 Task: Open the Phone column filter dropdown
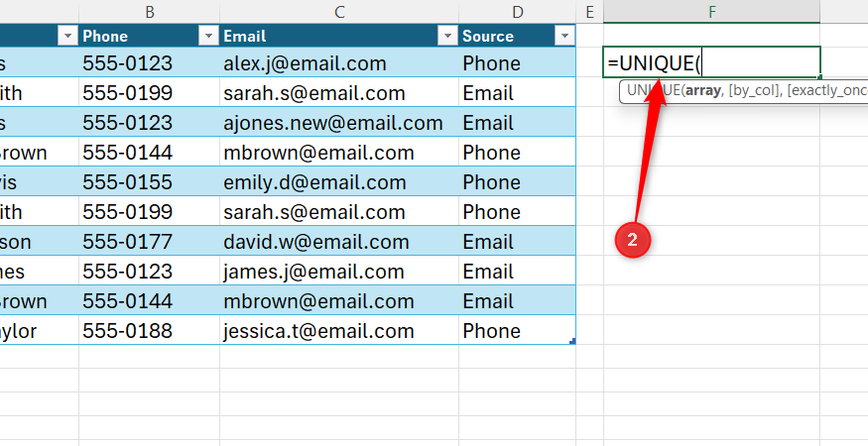point(208,36)
